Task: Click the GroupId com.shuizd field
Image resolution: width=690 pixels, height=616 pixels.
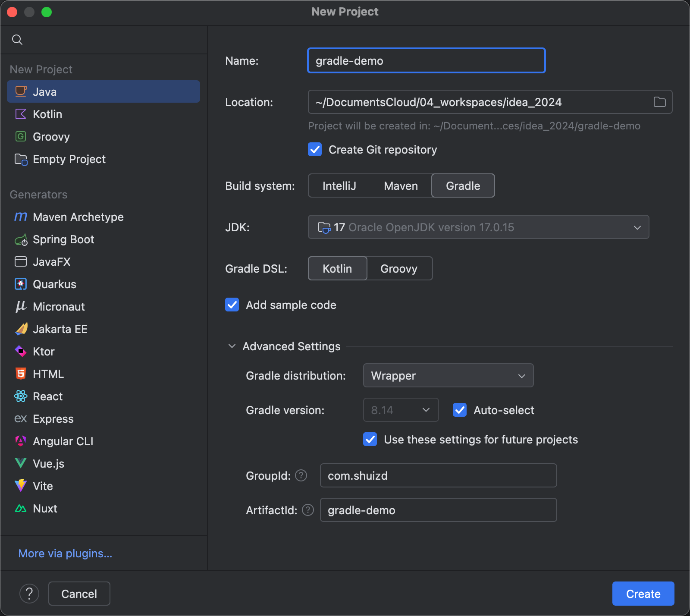Action: [x=438, y=475]
